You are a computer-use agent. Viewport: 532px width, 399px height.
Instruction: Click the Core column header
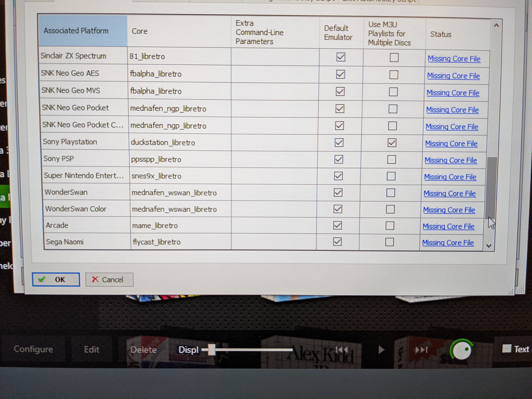(179, 31)
